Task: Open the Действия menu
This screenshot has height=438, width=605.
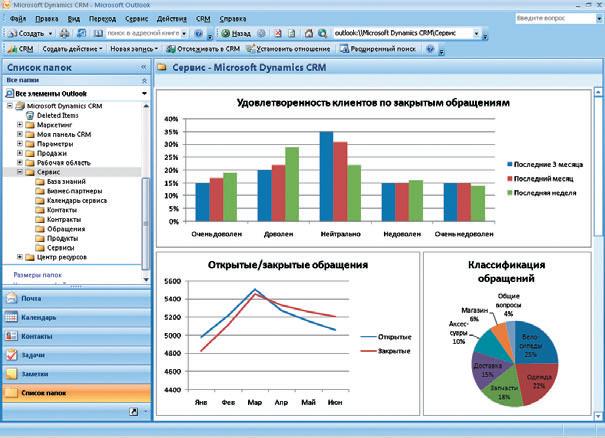Action: (x=172, y=19)
